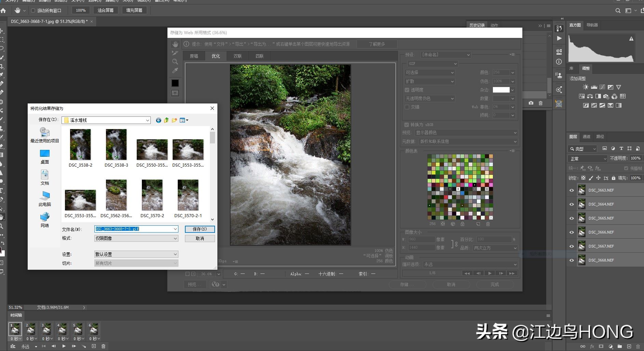Toggle visibility of DSC_3666.NEF layer
Viewport: 644px width, 351px height.
pyautogui.click(x=572, y=232)
